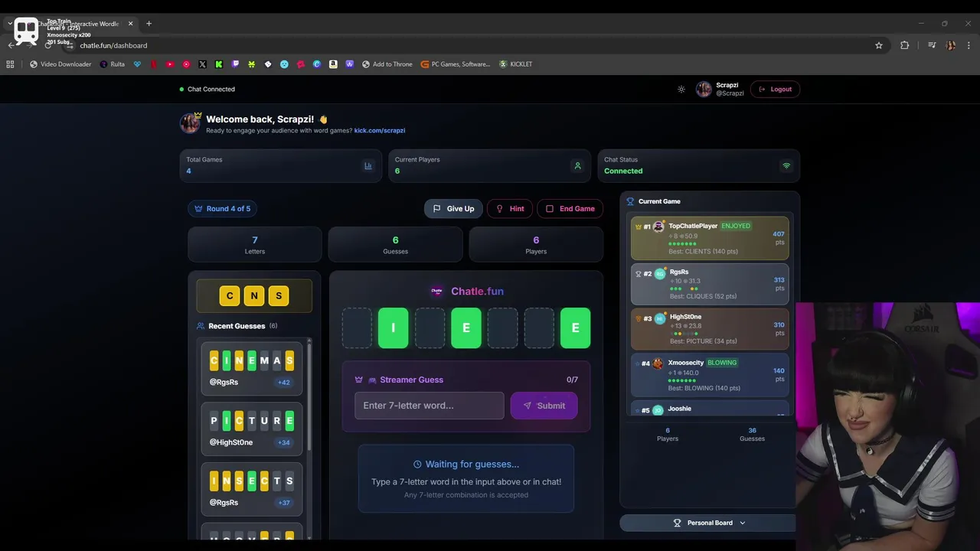
Task: Open the Kick bookmark icon
Action: (219, 64)
